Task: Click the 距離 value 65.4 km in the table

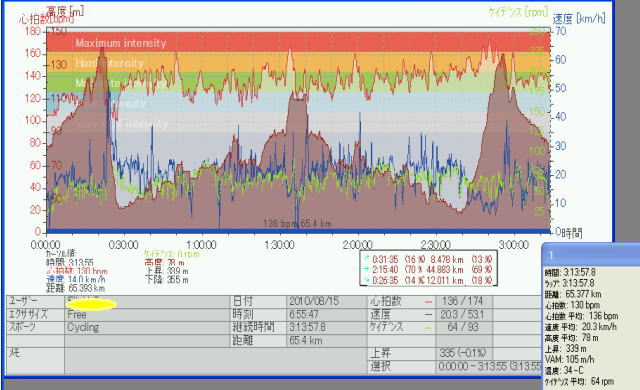Action: coord(306,340)
